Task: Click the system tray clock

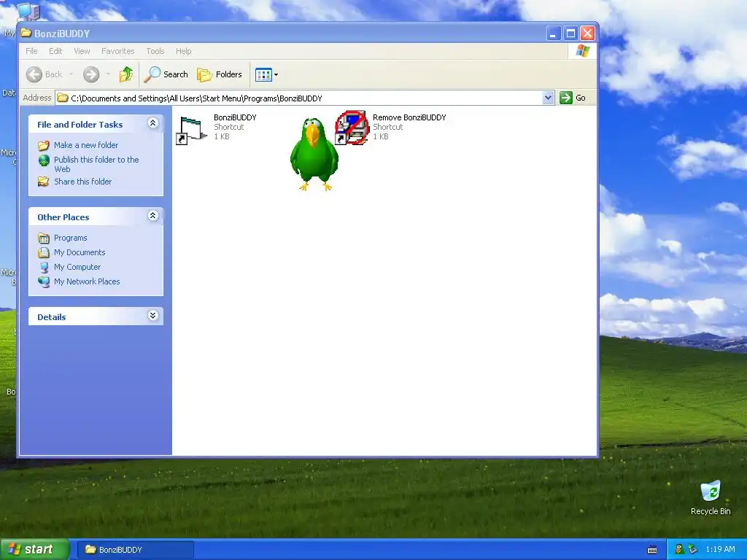Action: point(720,549)
